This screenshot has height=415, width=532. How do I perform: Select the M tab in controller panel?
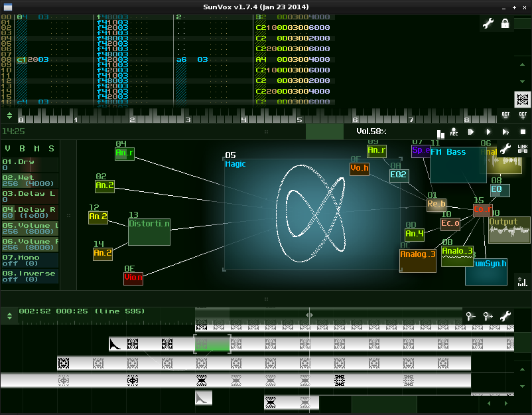point(36,148)
